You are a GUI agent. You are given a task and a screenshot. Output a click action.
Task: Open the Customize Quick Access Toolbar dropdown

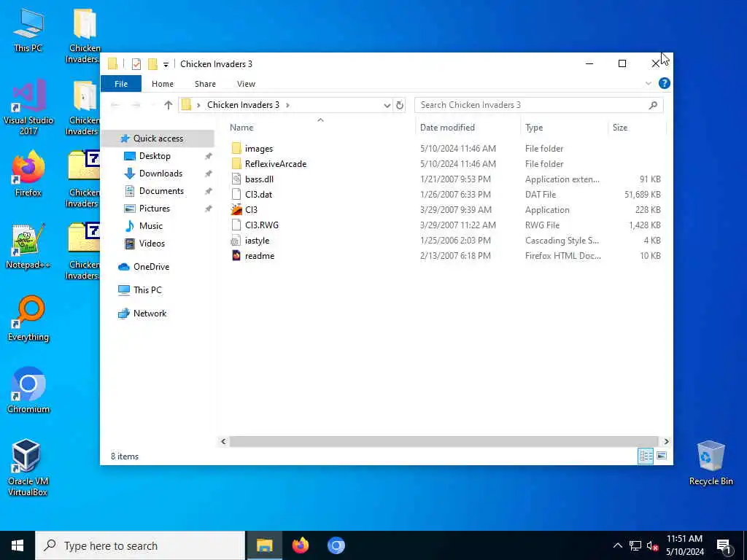[x=166, y=64]
